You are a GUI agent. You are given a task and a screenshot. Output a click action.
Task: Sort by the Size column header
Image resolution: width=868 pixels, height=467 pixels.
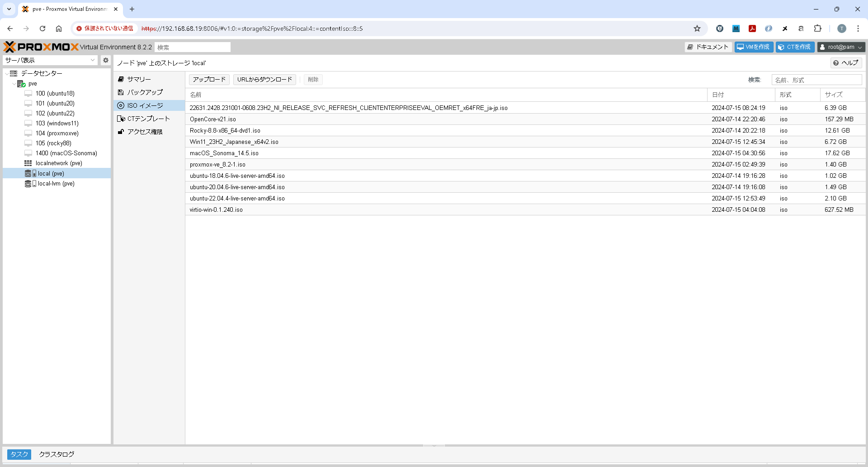[x=843, y=95]
